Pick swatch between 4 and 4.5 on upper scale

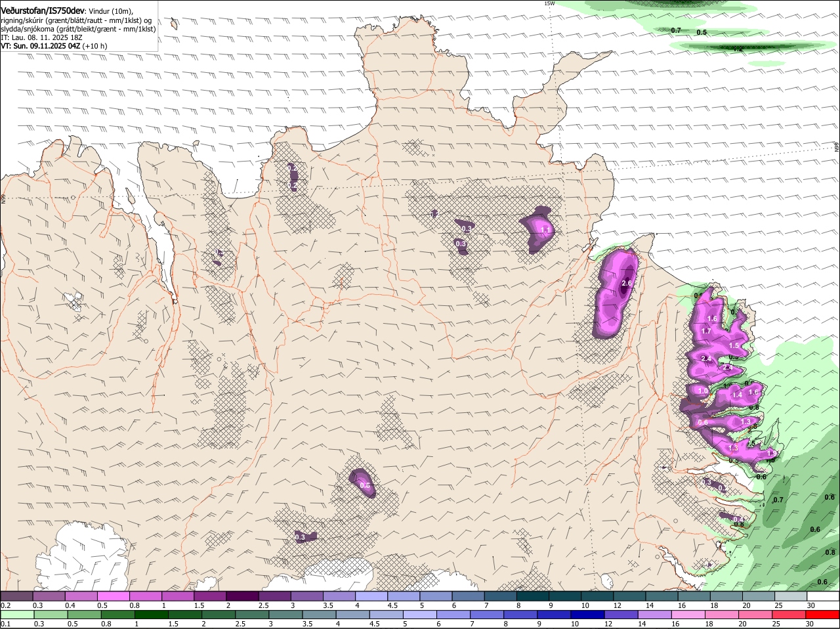371,596
